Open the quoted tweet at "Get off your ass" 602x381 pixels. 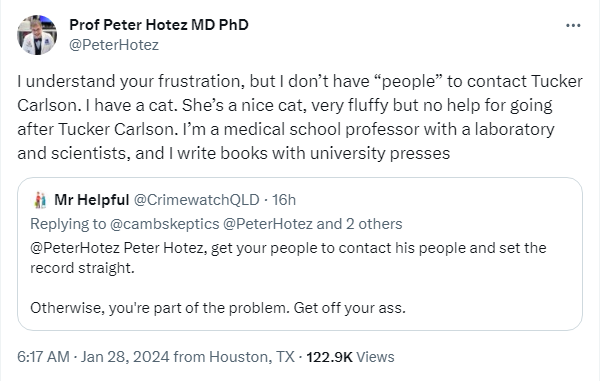[350, 308]
